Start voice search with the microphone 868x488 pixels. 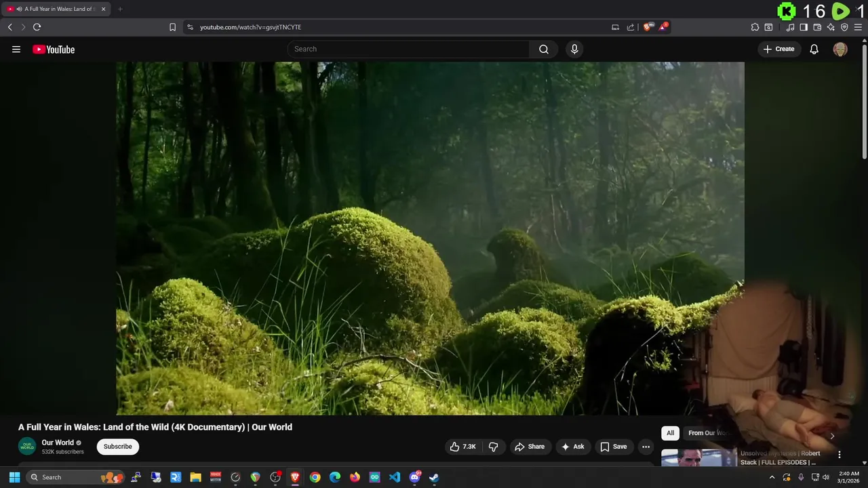[x=574, y=49]
